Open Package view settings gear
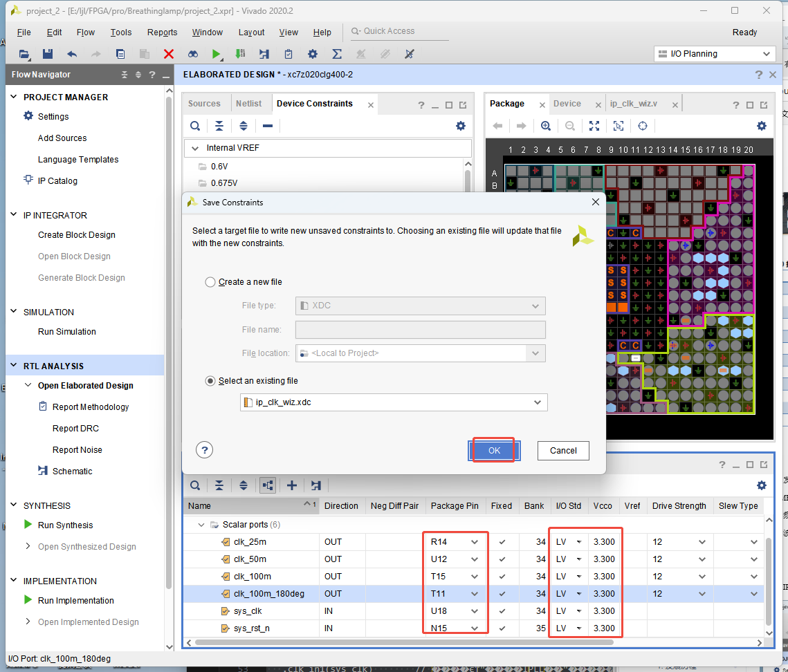This screenshot has width=788, height=672. point(762,126)
